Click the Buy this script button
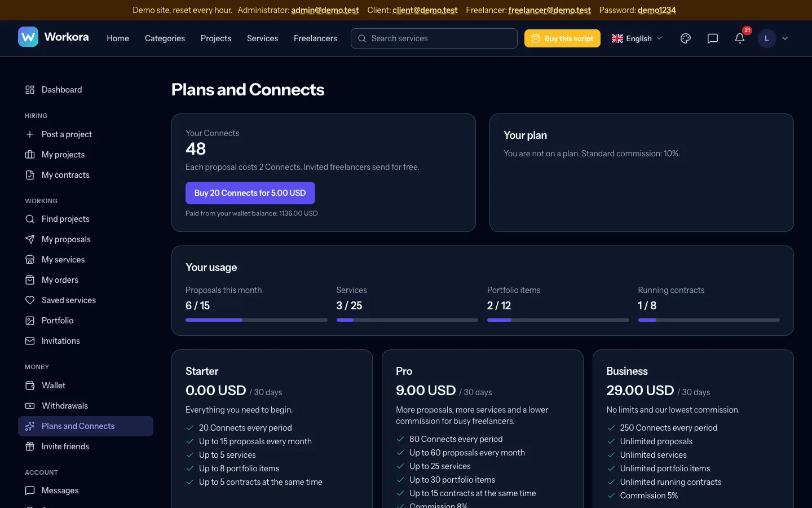The height and width of the screenshot is (508, 812). pyautogui.click(x=562, y=38)
